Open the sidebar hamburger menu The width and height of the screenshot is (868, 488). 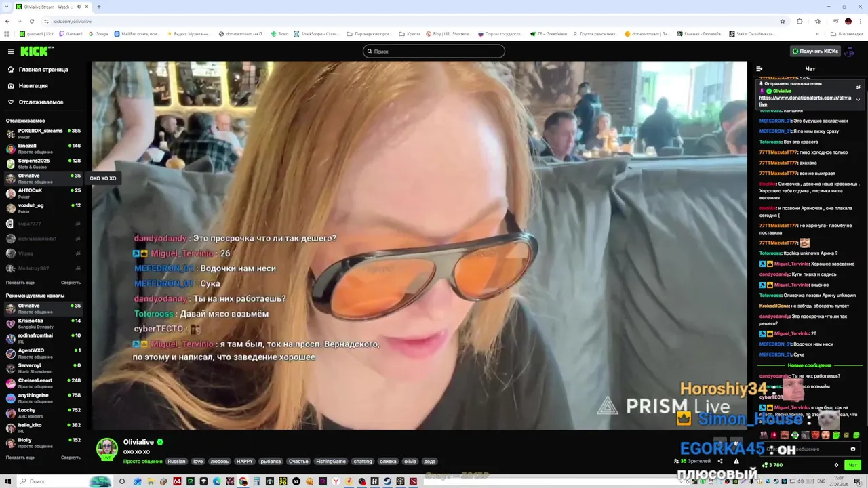pos(11,51)
